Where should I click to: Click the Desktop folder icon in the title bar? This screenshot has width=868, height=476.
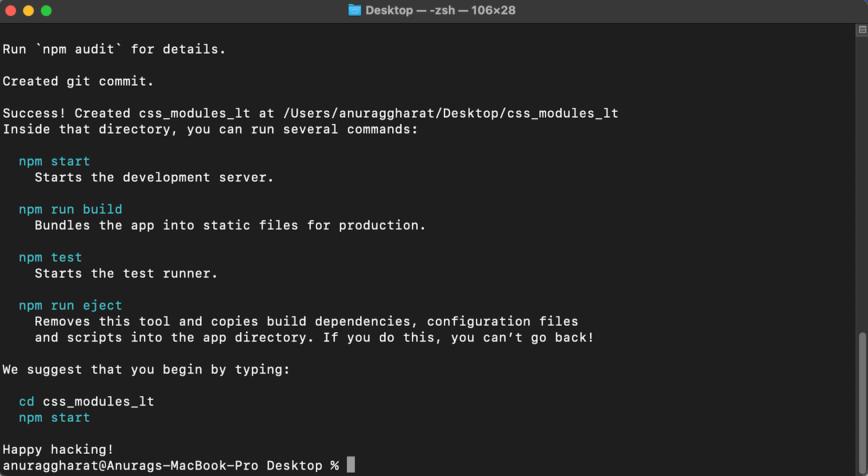pyautogui.click(x=355, y=10)
